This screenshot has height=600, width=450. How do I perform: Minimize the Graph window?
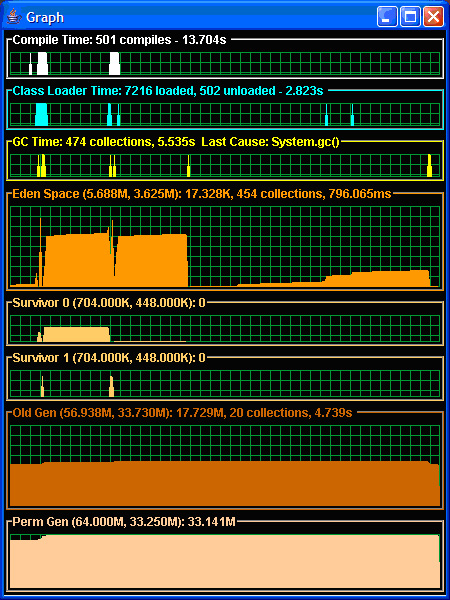click(387, 17)
